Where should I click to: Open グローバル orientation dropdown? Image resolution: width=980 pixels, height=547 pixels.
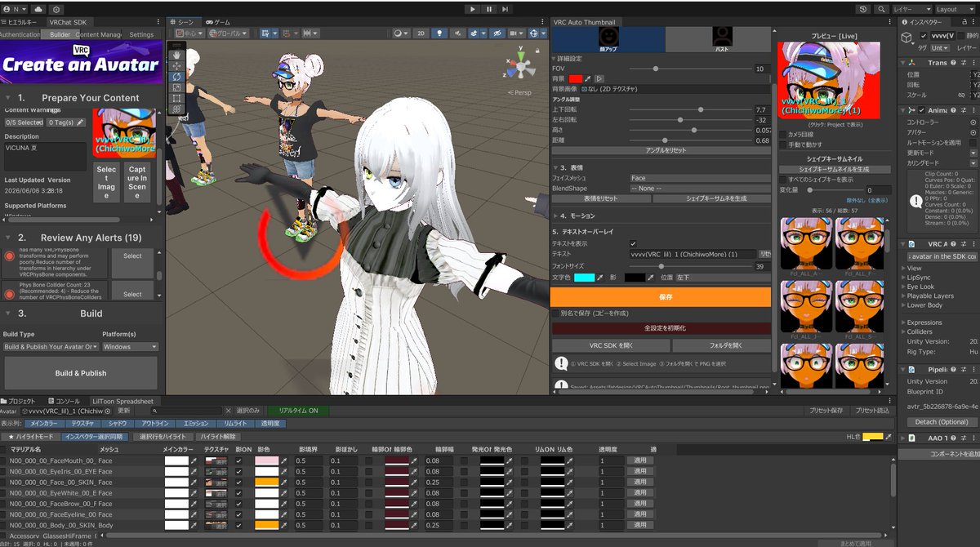coord(229,33)
